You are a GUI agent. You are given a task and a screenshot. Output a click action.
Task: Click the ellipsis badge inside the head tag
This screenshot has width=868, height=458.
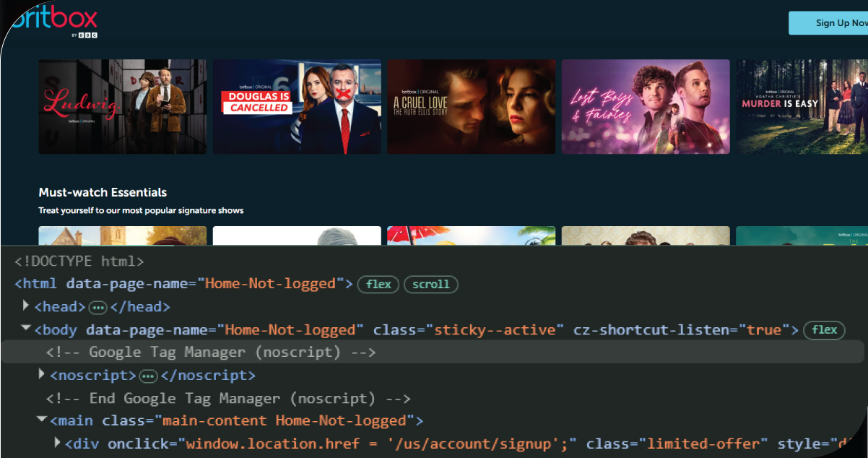(x=97, y=308)
